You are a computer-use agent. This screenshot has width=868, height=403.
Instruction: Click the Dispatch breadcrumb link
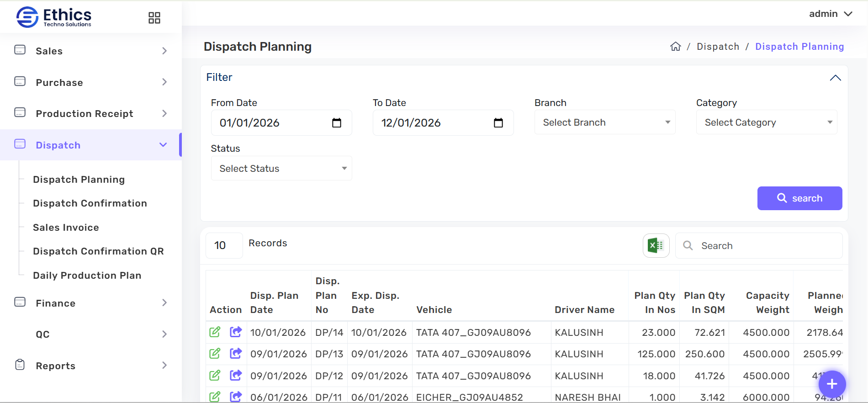point(718,47)
